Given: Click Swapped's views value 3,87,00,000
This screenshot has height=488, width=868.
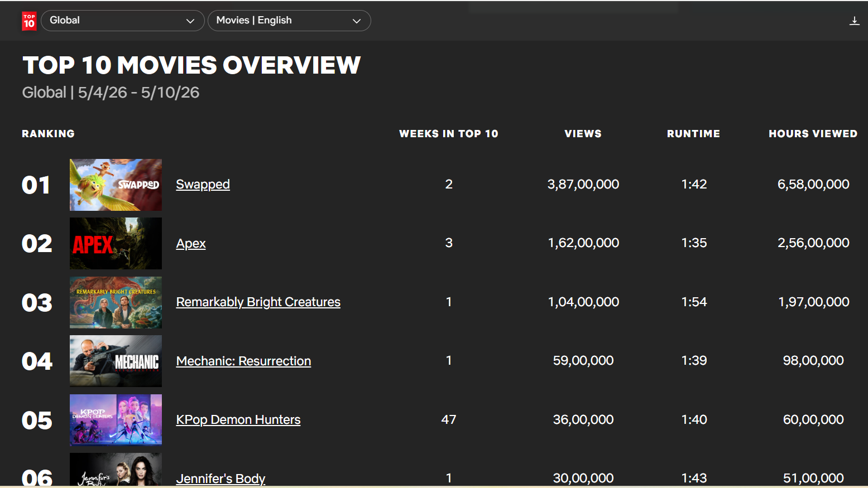Looking at the screenshot, I should 583,185.
